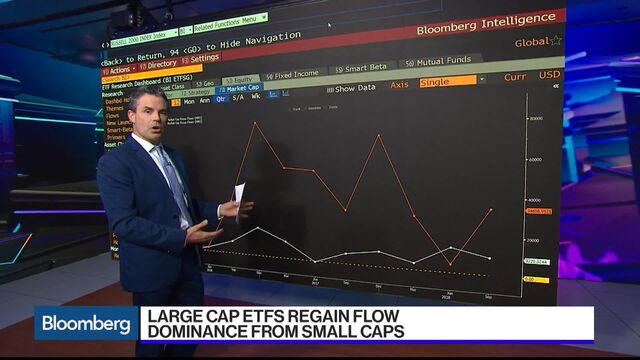640x360 pixels.
Task: Select the Qtr period option
Action: [221, 99]
